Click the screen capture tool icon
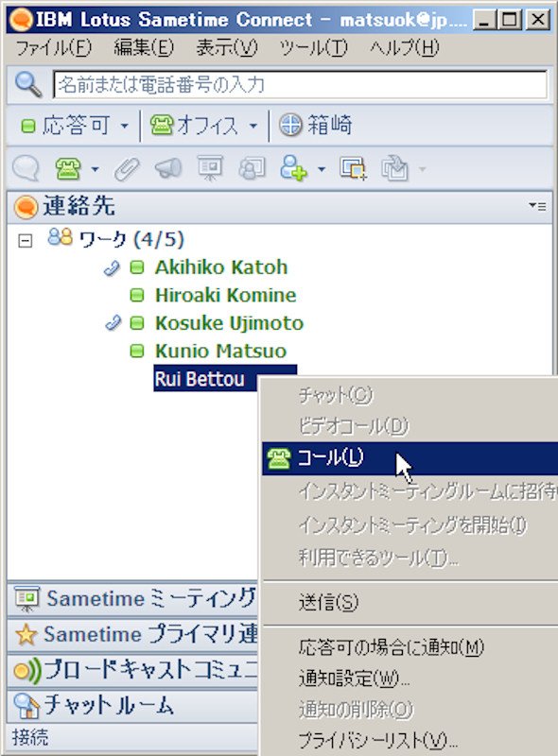This screenshot has height=756, width=558. [354, 169]
